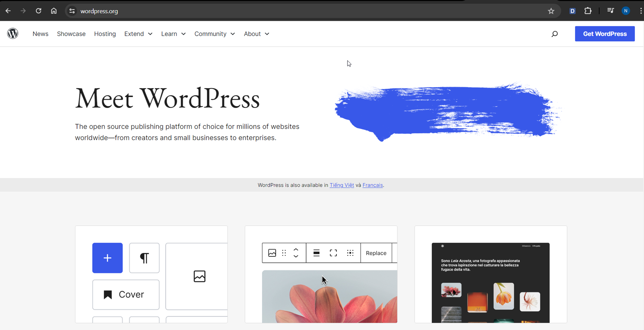The height and width of the screenshot is (330, 644).
Task: Go to the Showcase page
Action: 71,34
